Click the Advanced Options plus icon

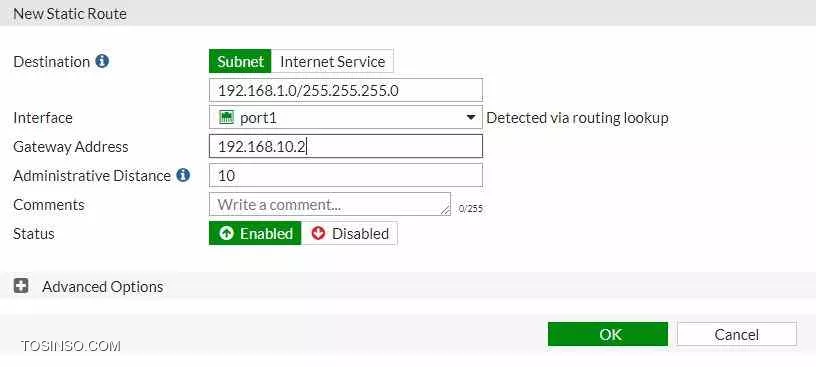coord(21,286)
